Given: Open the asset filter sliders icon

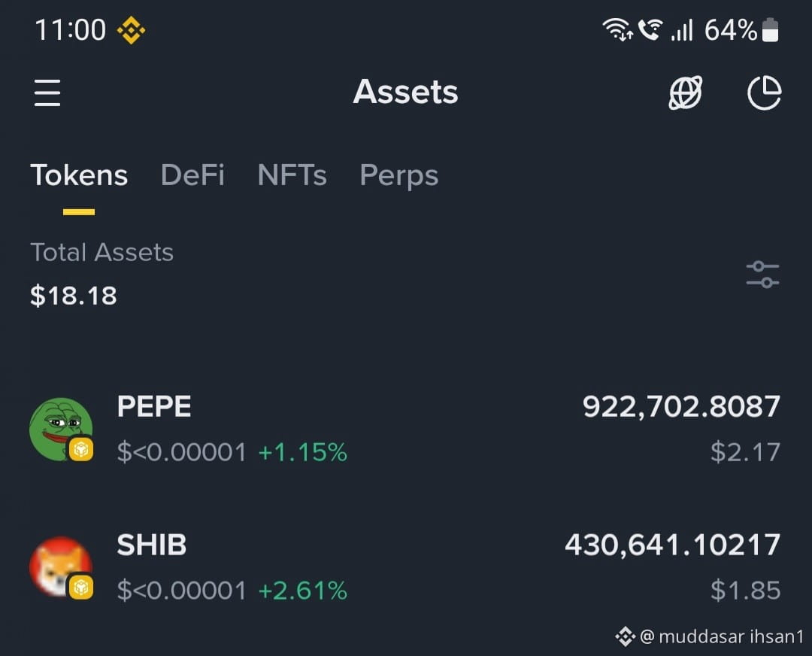Looking at the screenshot, I should coord(762,274).
